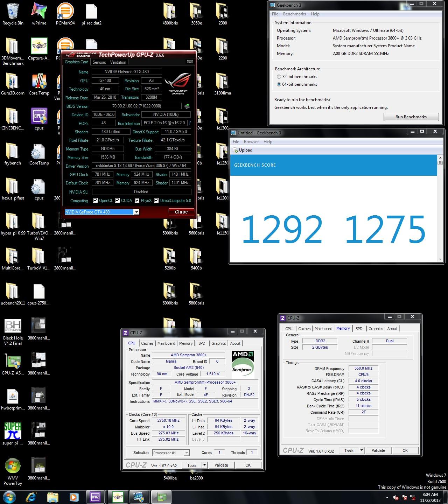Screen dimensions: 448x504
Task: Click the volume tray icon
Action: [x=396, y=497]
